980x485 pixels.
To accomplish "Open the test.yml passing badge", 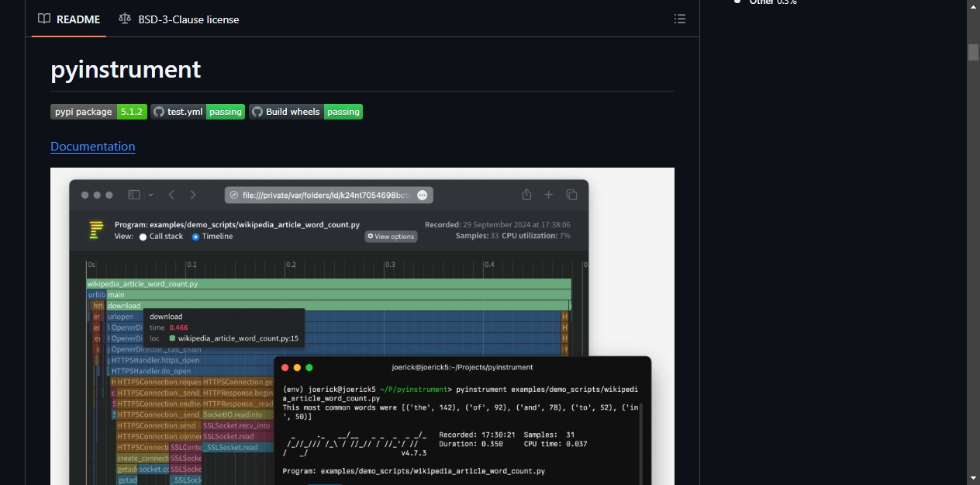I will [x=198, y=112].
